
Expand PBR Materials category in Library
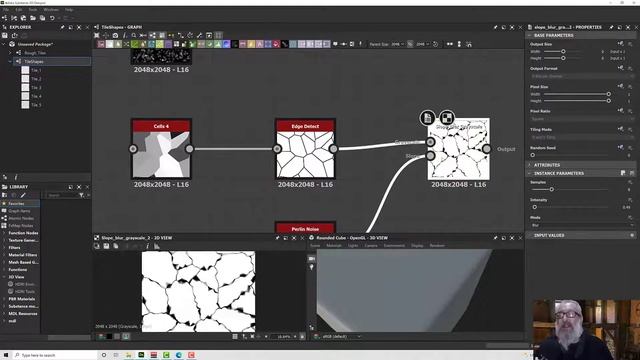tap(4, 299)
